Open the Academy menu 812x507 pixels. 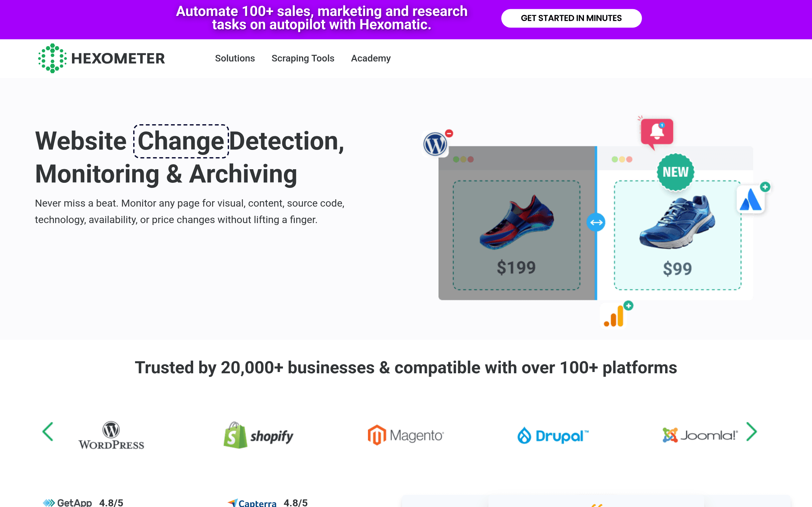coord(371,58)
